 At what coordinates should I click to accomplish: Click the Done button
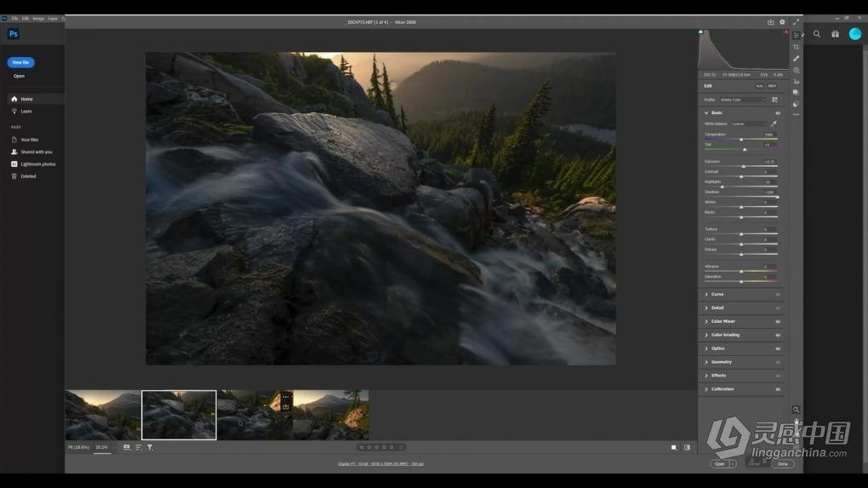(x=783, y=463)
